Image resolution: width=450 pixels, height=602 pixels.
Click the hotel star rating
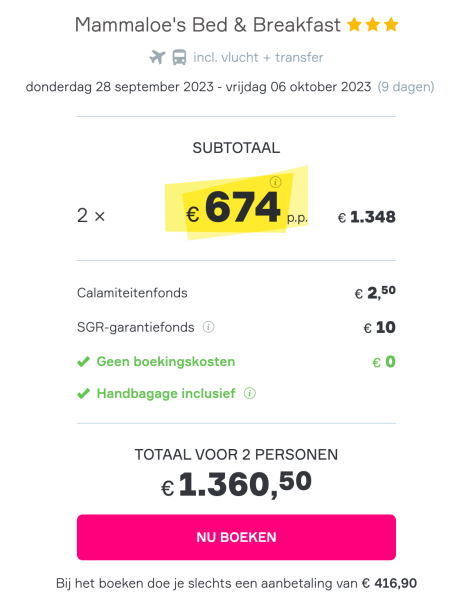[x=372, y=25]
